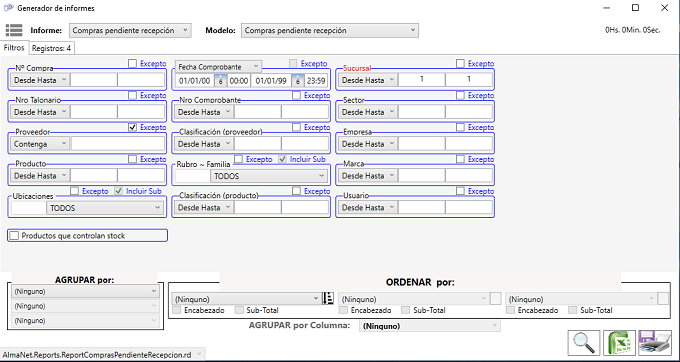Viewport: 680px width, 362px height.
Task: Open Nº Compra Desde Hasta dropdown
Action: coord(40,80)
